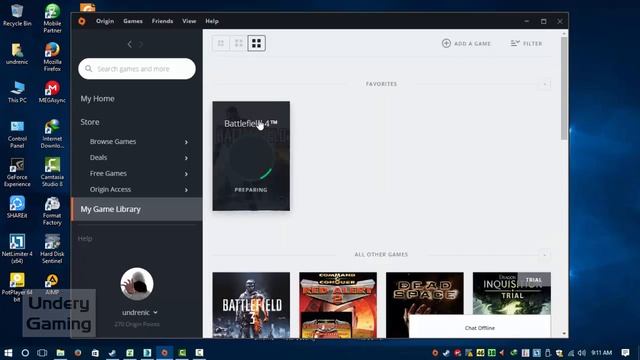This screenshot has height=360, width=640.
Task: Open the Filter panel
Action: pos(526,43)
